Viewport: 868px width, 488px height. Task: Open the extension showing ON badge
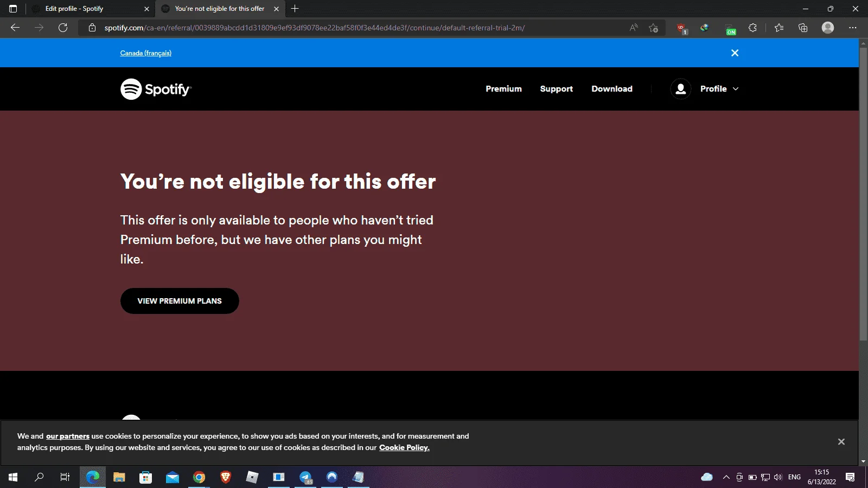pos(730,29)
